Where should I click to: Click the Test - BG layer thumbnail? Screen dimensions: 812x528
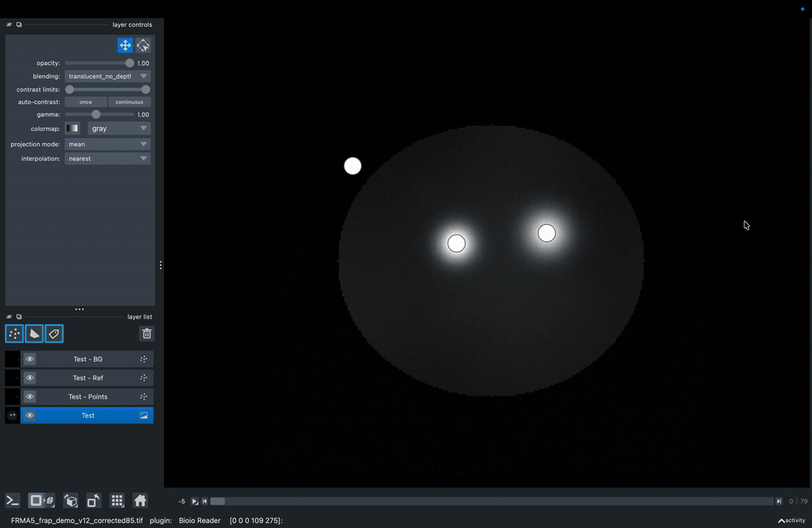(13, 359)
